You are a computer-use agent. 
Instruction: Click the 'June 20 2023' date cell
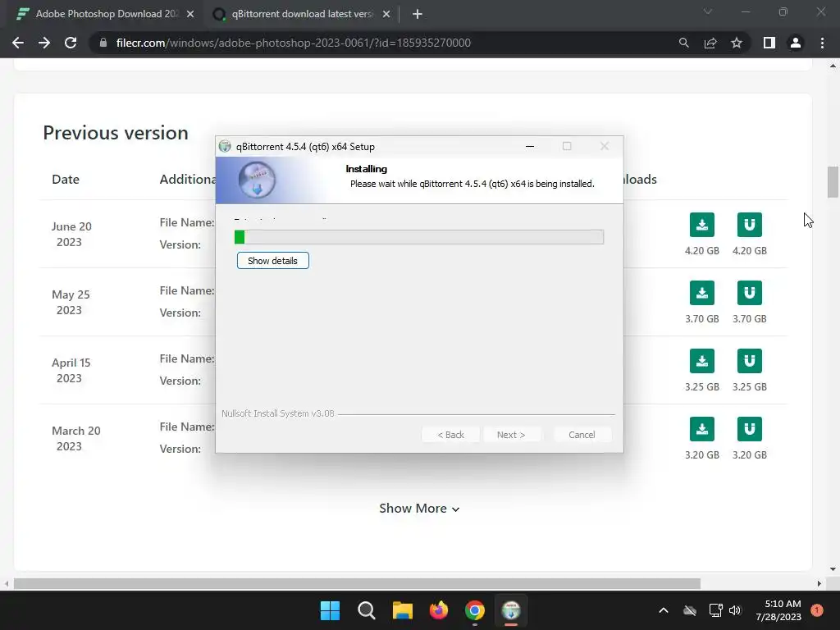tap(71, 234)
